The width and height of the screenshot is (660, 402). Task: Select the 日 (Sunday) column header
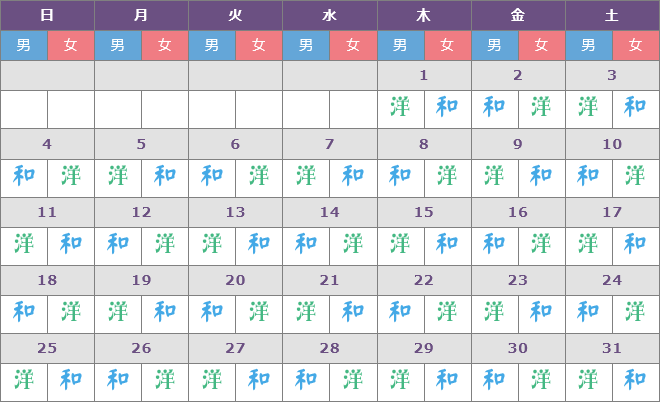click(47, 15)
